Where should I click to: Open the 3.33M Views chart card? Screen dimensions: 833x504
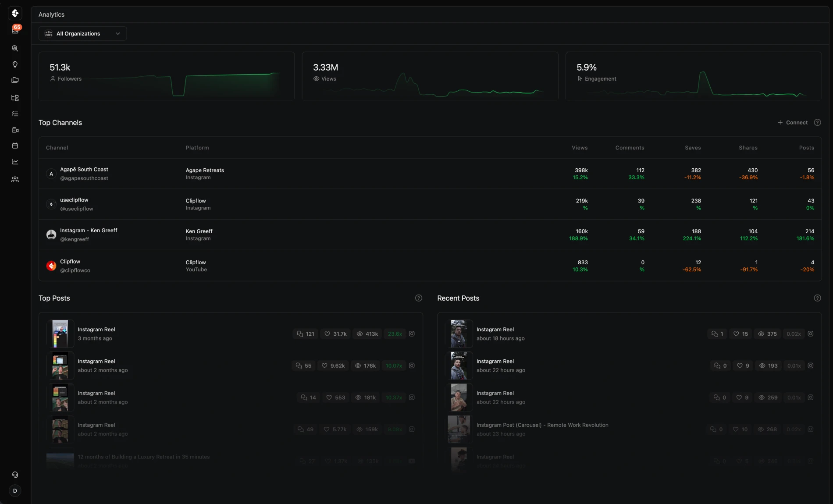(430, 76)
